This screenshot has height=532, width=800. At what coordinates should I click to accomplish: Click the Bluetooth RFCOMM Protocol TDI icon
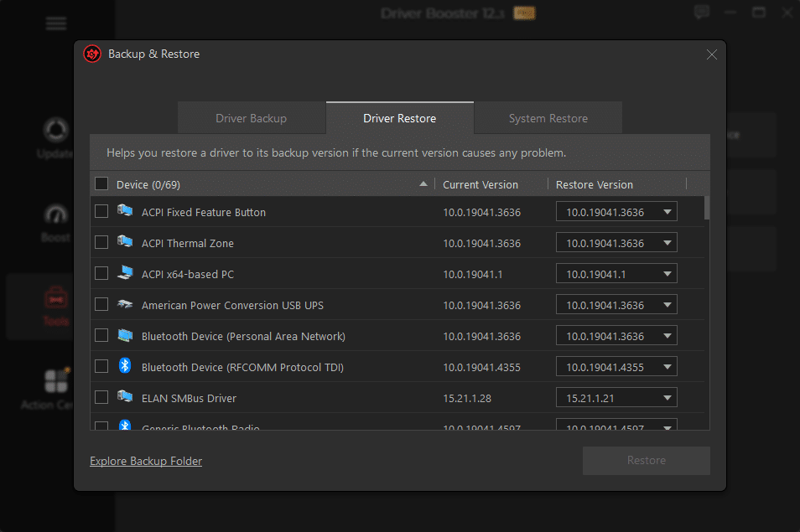click(x=125, y=366)
